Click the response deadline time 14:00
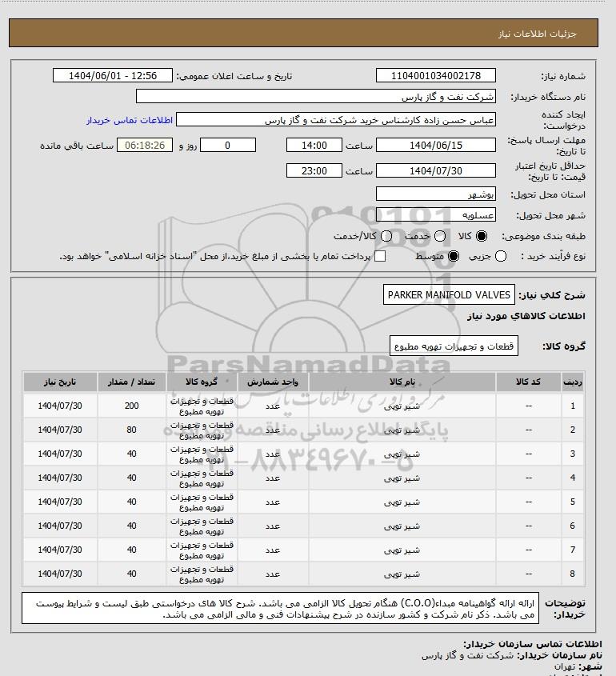The height and width of the screenshot is (676, 616). click(314, 145)
